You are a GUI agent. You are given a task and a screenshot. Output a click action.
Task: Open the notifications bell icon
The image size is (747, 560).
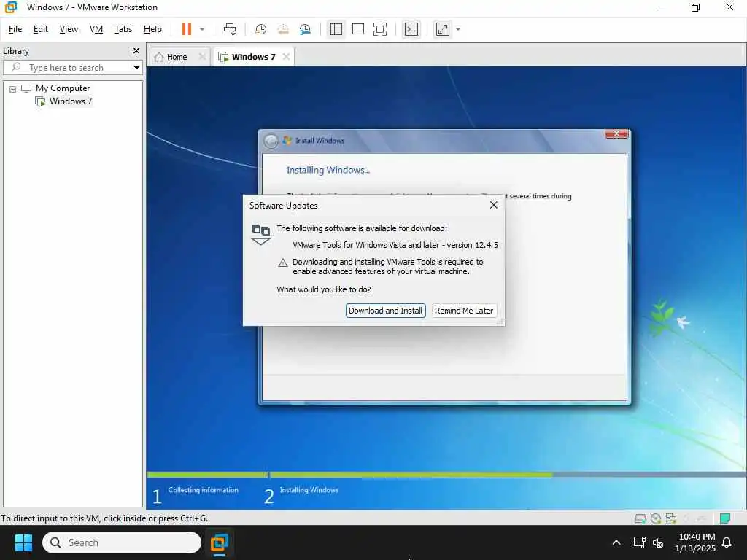(x=727, y=542)
